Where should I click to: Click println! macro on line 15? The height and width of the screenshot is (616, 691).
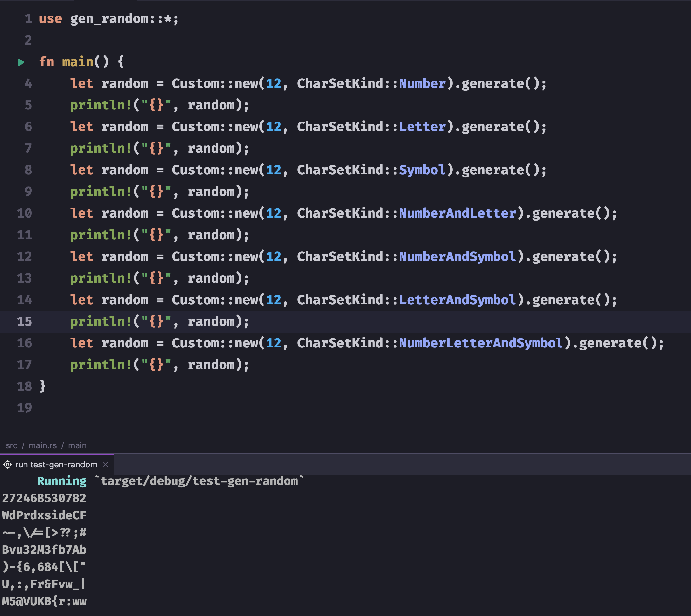point(101,322)
